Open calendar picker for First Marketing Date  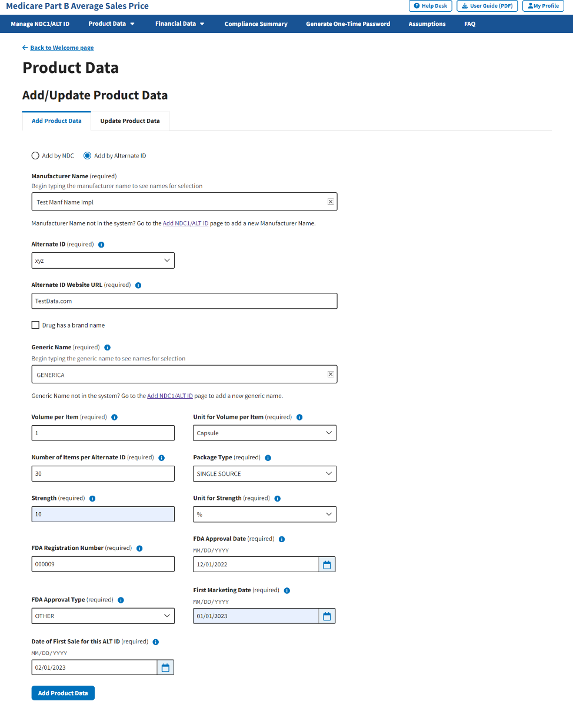point(327,616)
